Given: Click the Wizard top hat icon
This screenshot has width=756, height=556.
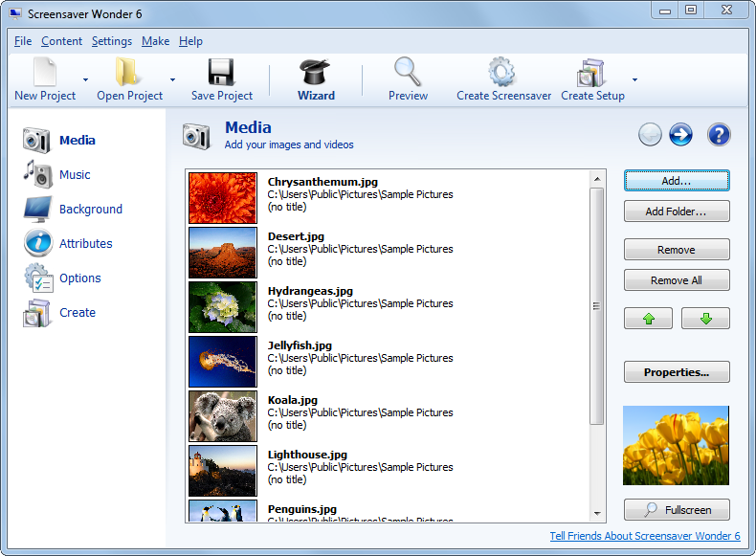Looking at the screenshot, I should click(316, 73).
